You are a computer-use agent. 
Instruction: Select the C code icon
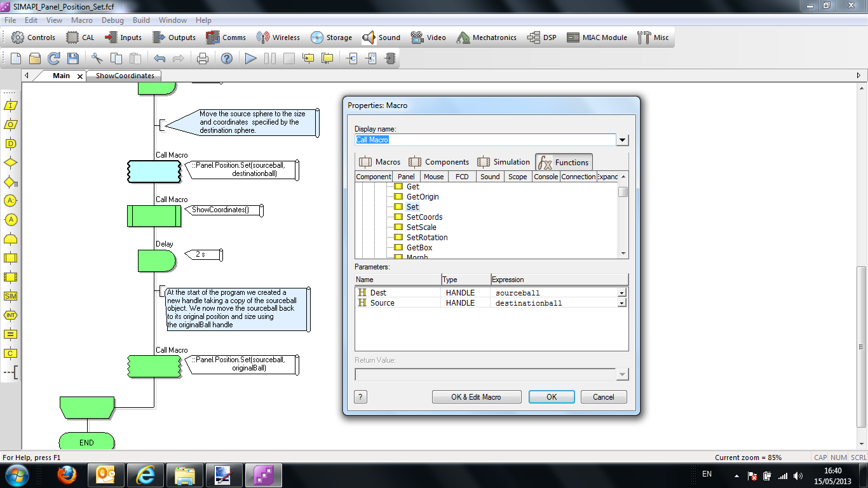pos(11,353)
